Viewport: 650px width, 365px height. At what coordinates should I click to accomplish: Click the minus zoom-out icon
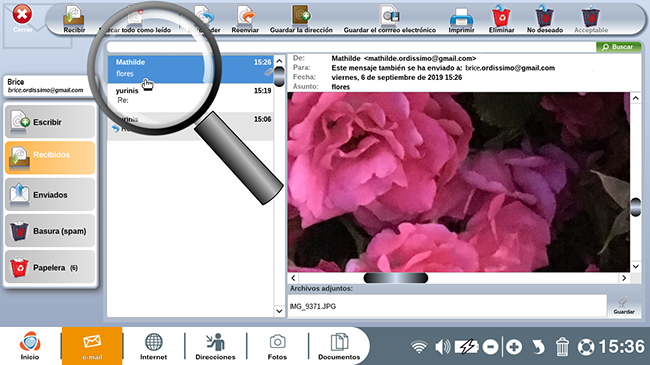[x=490, y=347]
